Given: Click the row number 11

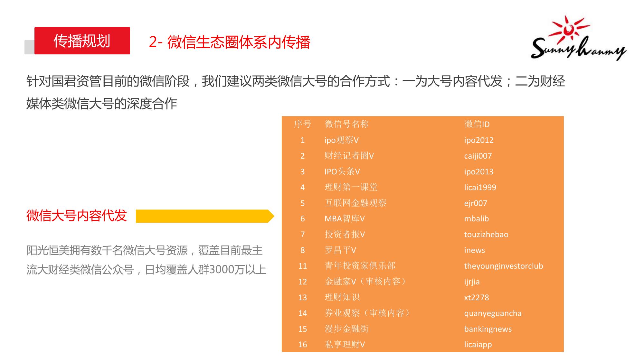Looking at the screenshot, I should (x=303, y=266).
